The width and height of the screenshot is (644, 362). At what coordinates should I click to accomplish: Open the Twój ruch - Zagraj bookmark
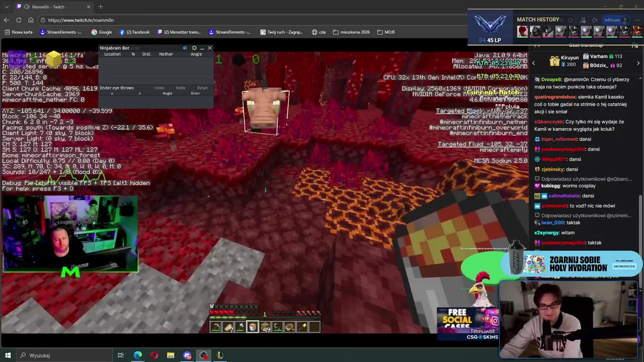point(281,32)
